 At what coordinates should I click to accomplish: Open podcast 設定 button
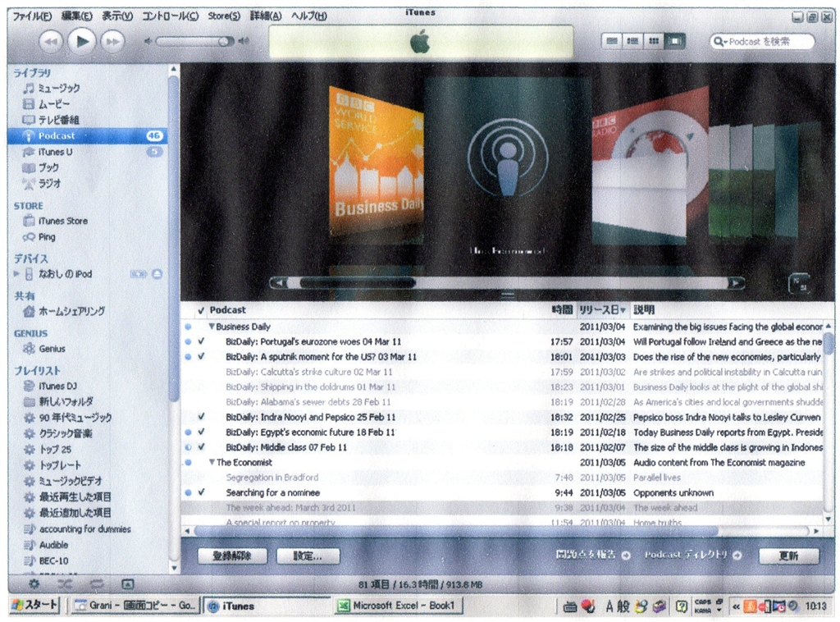pyautogui.click(x=308, y=556)
